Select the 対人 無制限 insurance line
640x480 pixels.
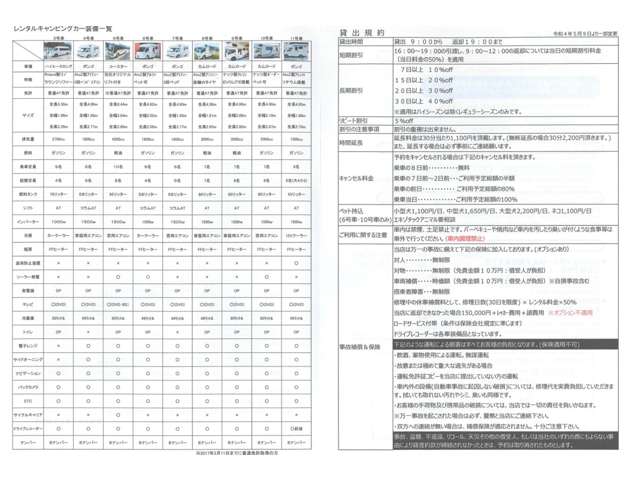coord(422,260)
